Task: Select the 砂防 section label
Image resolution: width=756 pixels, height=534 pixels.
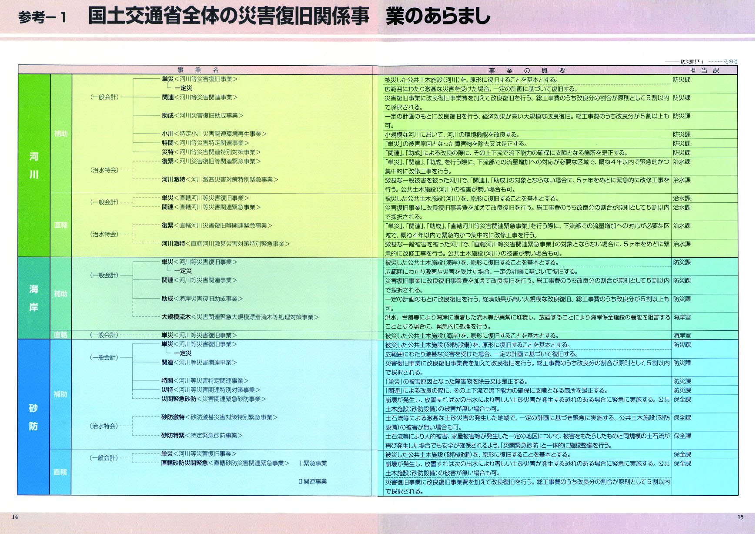Action: (33, 417)
